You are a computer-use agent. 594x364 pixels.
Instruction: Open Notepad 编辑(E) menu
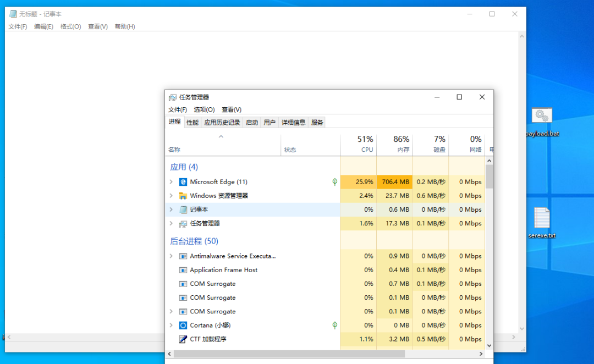43,26
